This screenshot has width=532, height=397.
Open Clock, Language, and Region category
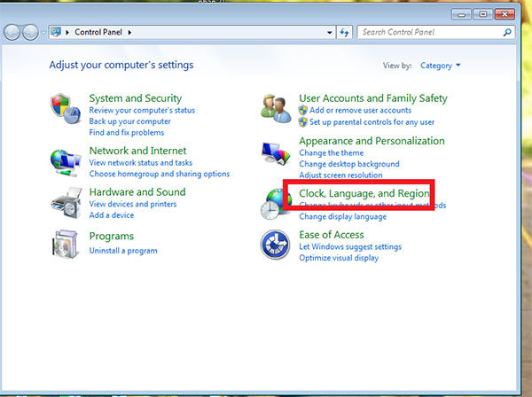[x=364, y=193]
